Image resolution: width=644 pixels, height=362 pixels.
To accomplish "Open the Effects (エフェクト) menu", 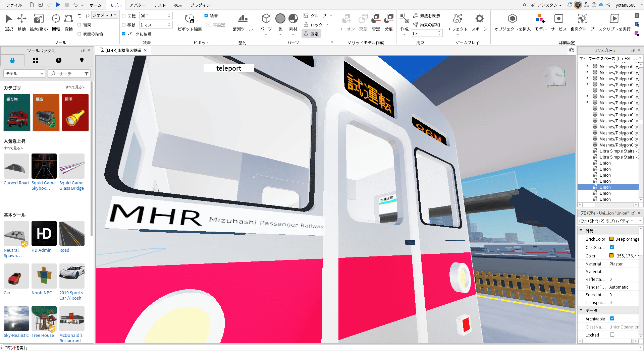I will [x=458, y=23].
